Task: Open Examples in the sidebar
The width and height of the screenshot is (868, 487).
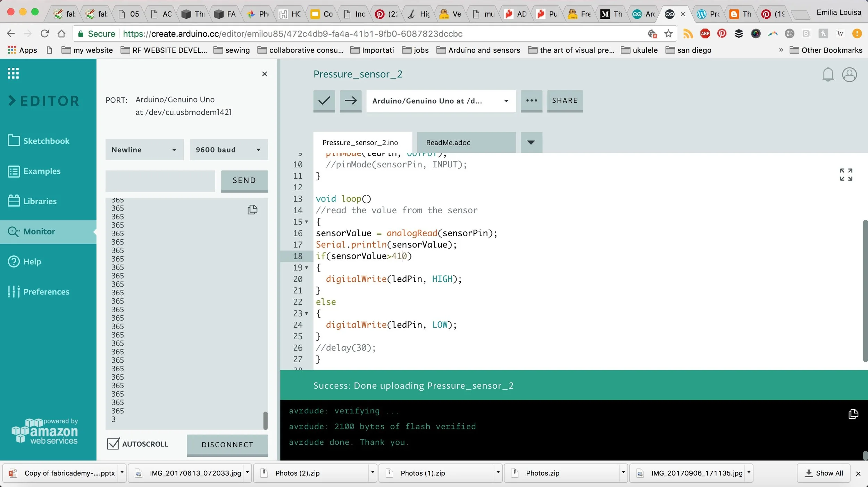Action: (34, 171)
